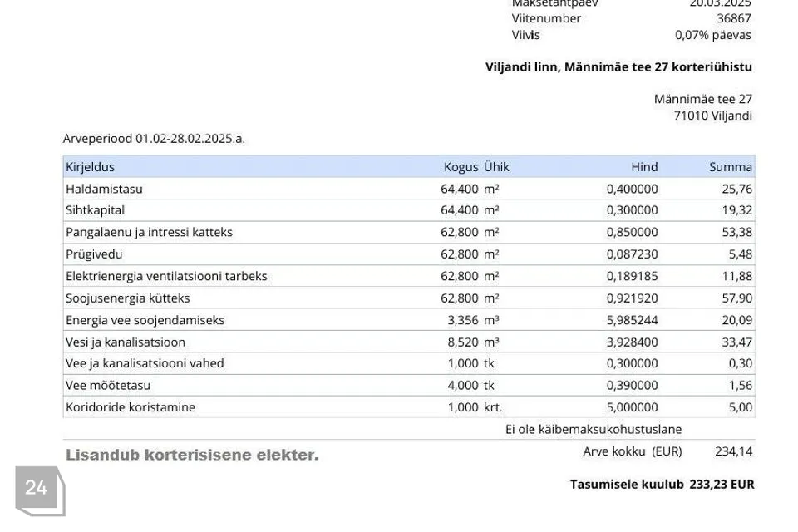Click the Arve kokku total 234,14
Screen dimensions: 798x532
(733, 451)
